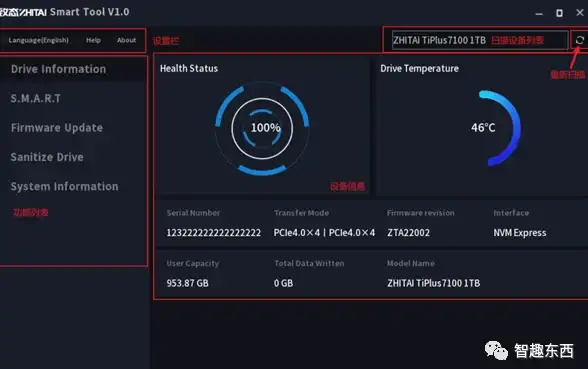Click the NVM Express interface value
This screenshot has width=588, height=369.
point(520,233)
